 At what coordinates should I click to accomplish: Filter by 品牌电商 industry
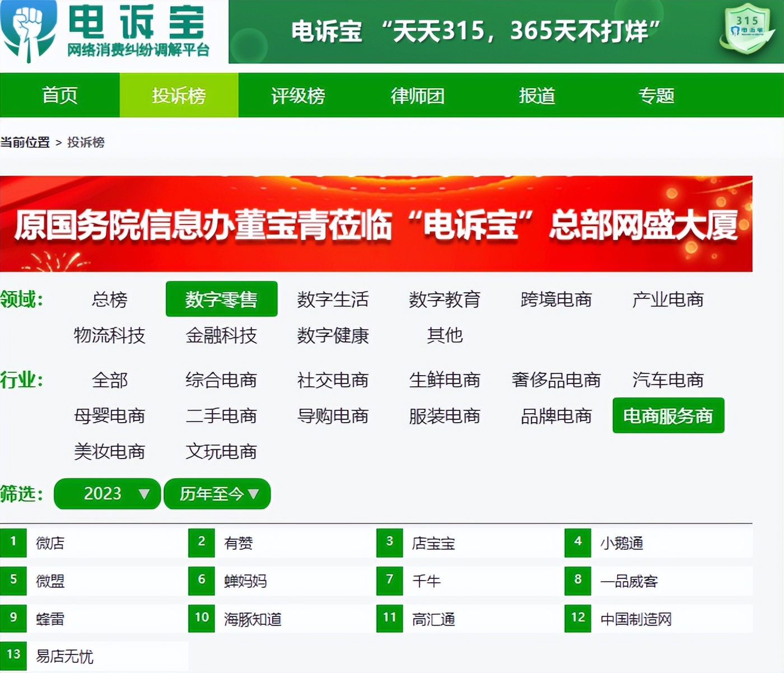tap(556, 416)
